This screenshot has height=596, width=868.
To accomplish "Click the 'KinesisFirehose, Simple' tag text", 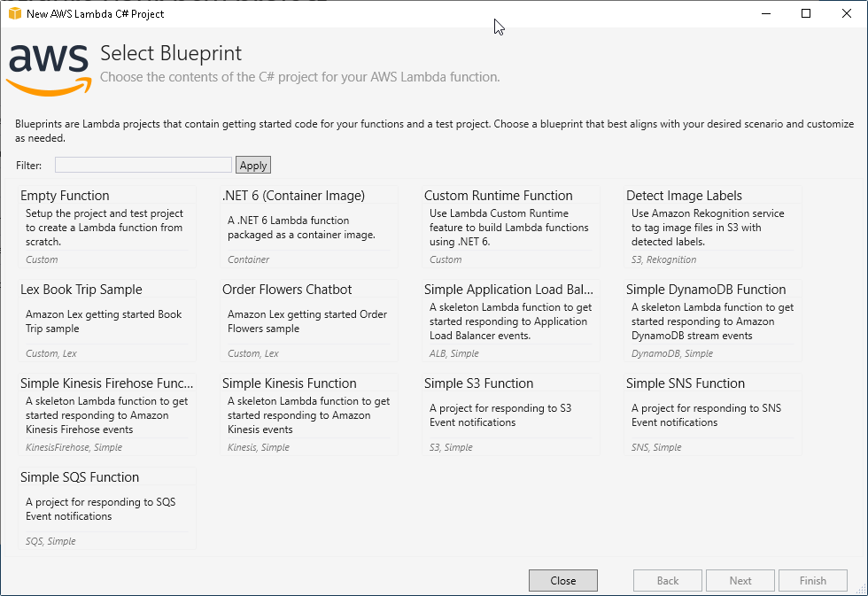I will click(x=74, y=447).
